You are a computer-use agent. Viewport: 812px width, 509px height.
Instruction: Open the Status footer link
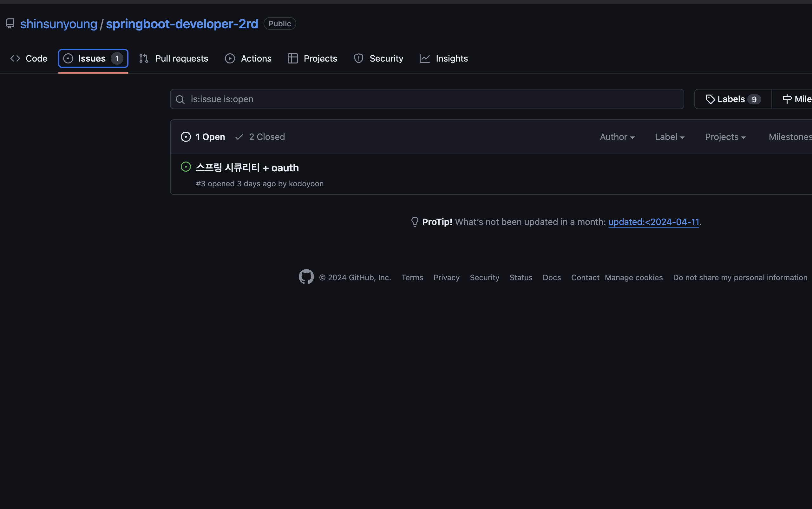coord(521,277)
